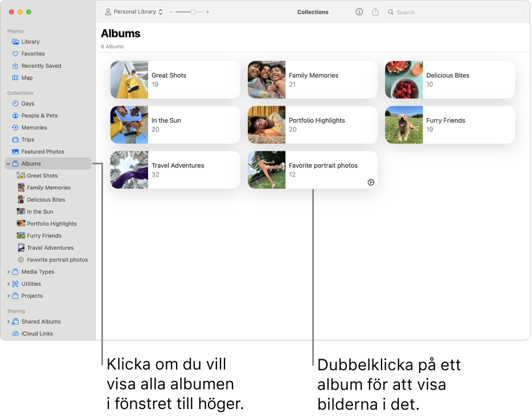532x417 pixels.
Task: Click the smart album gear icon on the Favorite portrait photos card
Action: click(x=371, y=182)
